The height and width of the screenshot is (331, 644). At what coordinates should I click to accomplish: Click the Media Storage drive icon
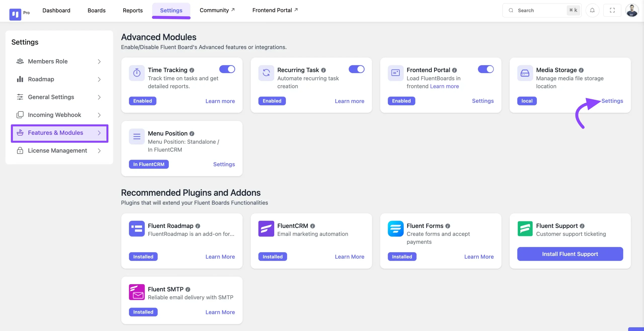tap(525, 73)
